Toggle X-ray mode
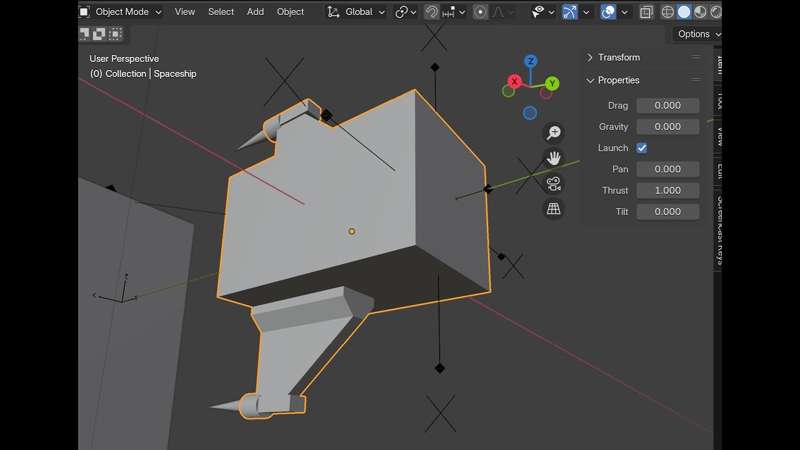 [x=646, y=12]
